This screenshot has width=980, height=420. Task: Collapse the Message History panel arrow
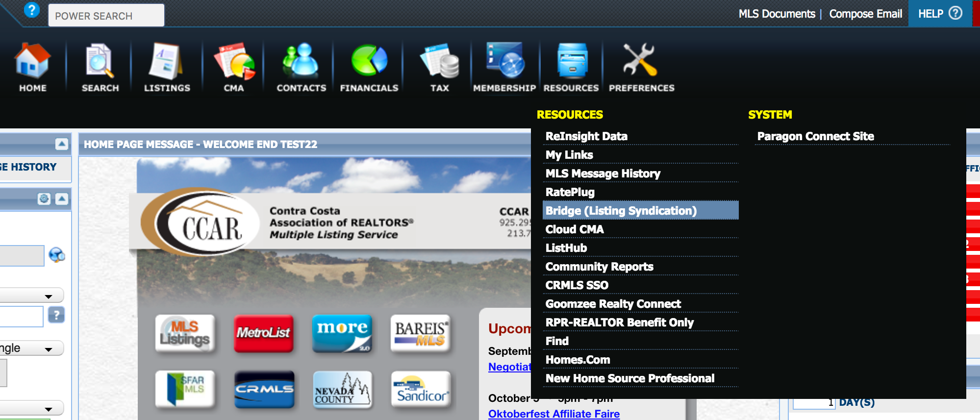pos(62,144)
